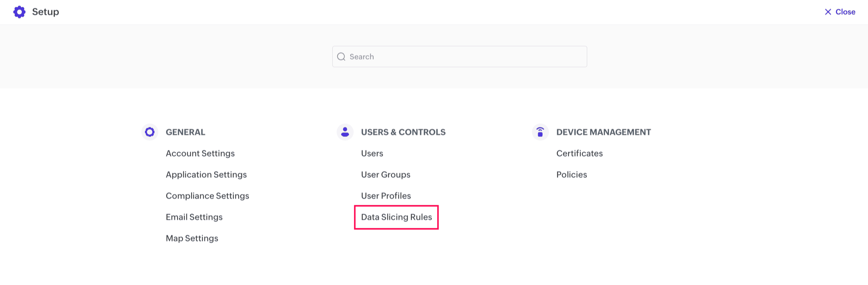Go to Policies
868x285 pixels.
[571, 175]
